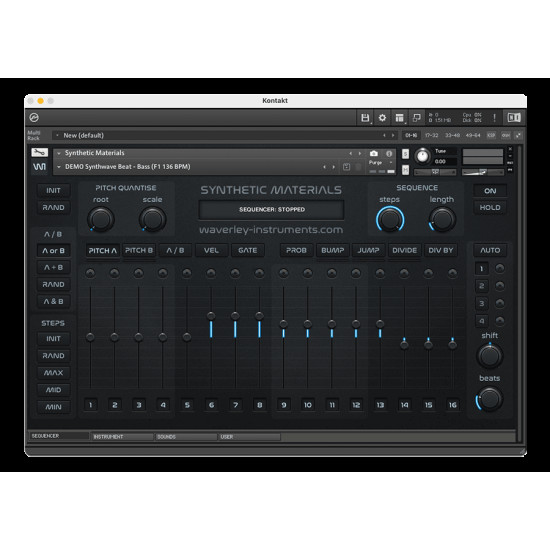Screen dimensions: 550x550
Task: Open the SOUNDS bottom tab
Action: click(x=186, y=437)
